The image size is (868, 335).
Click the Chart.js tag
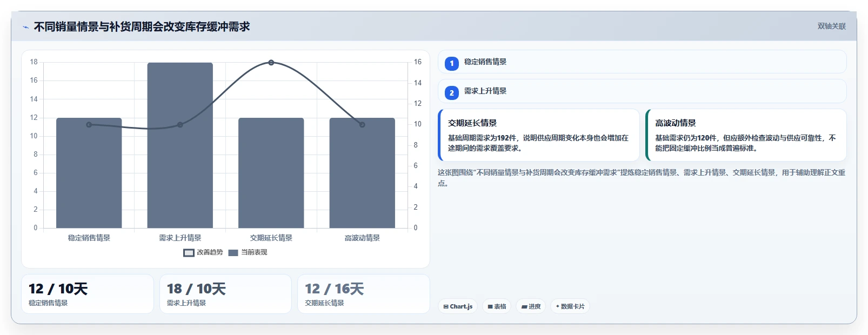[x=458, y=306]
